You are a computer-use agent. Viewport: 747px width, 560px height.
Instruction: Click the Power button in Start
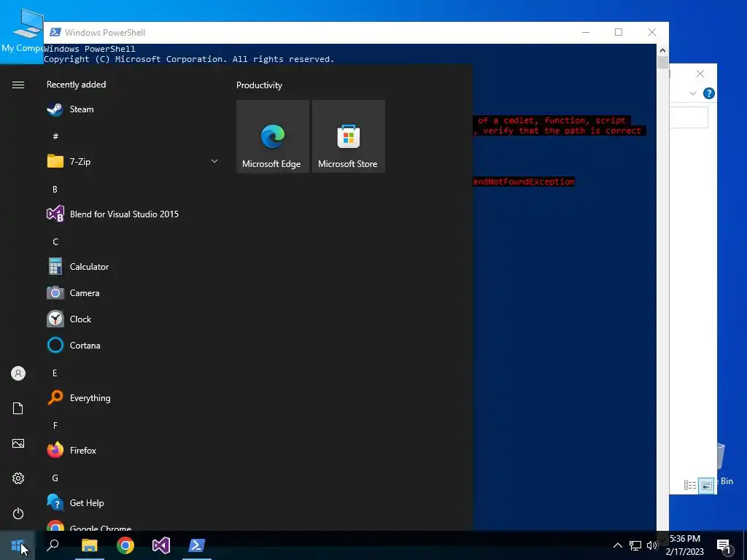pos(18,513)
